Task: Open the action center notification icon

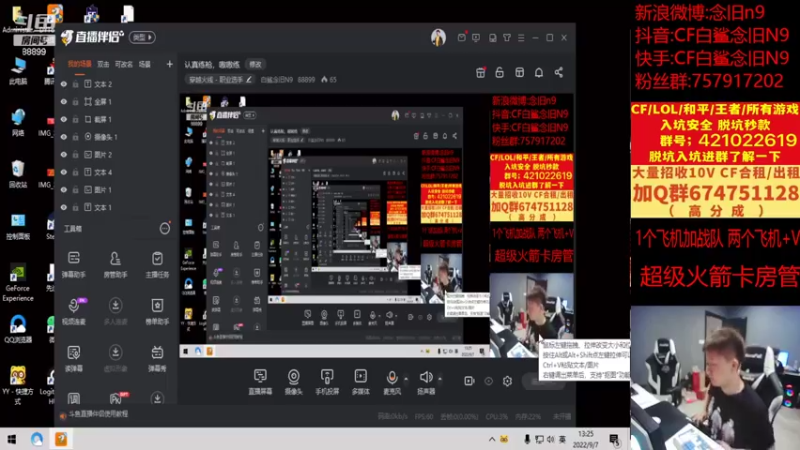Action: click(615, 439)
